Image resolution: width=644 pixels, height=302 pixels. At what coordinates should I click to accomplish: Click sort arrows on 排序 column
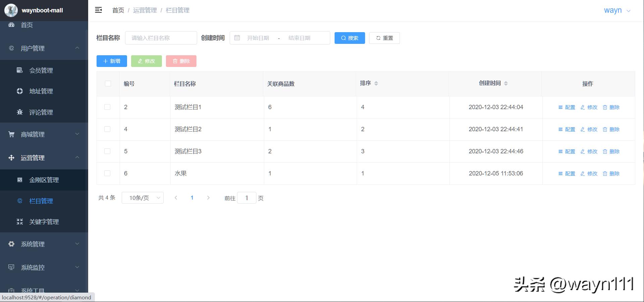(376, 83)
